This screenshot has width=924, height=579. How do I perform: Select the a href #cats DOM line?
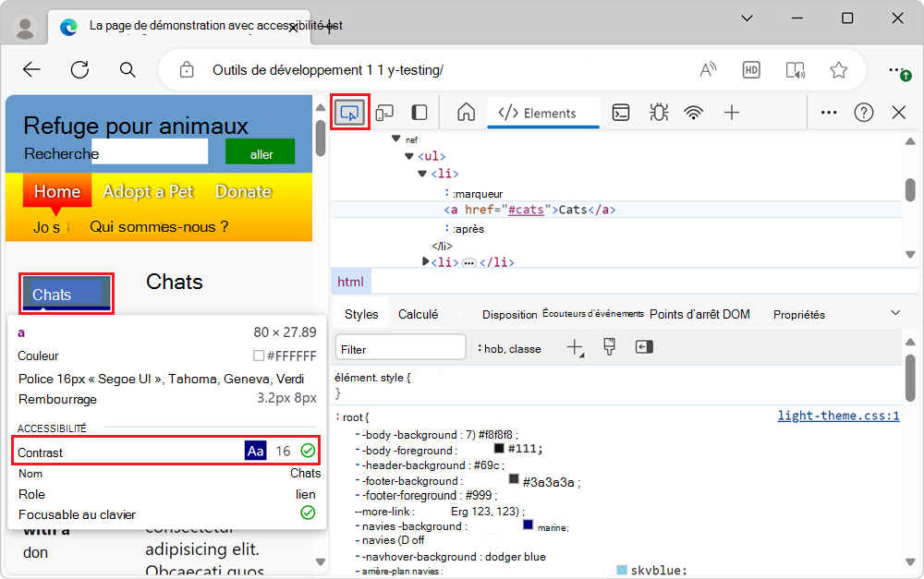[615, 210]
